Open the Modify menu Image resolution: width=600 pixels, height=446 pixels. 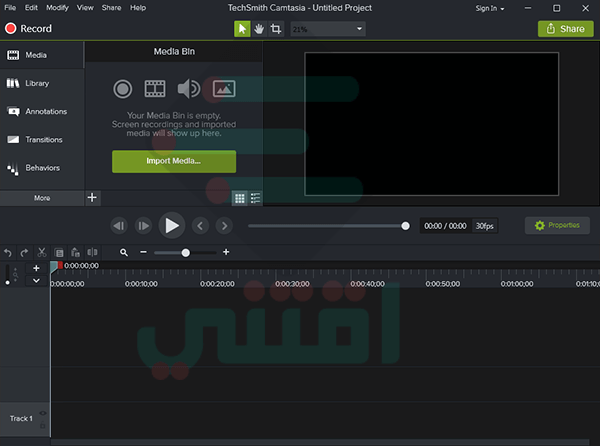click(x=57, y=8)
